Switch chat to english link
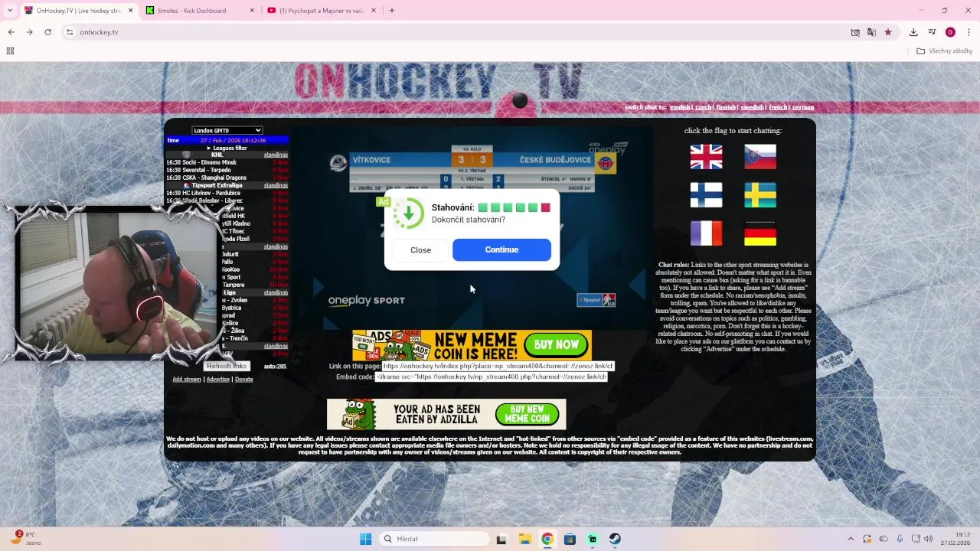This screenshot has height=551, width=980. pyautogui.click(x=680, y=107)
